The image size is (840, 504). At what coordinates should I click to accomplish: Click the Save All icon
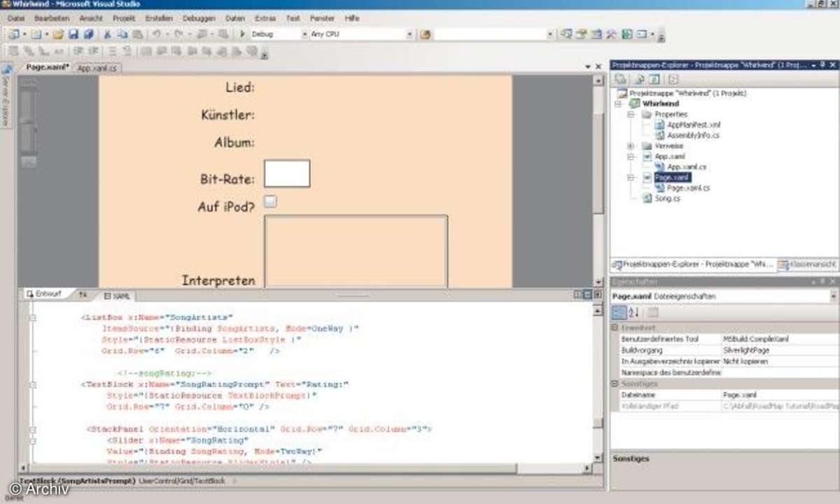click(88, 34)
